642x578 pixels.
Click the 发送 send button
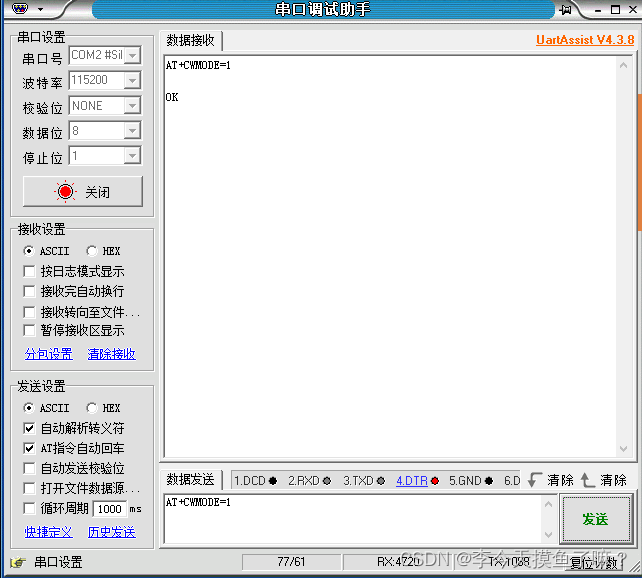pyautogui.click(x=595, y=519)
